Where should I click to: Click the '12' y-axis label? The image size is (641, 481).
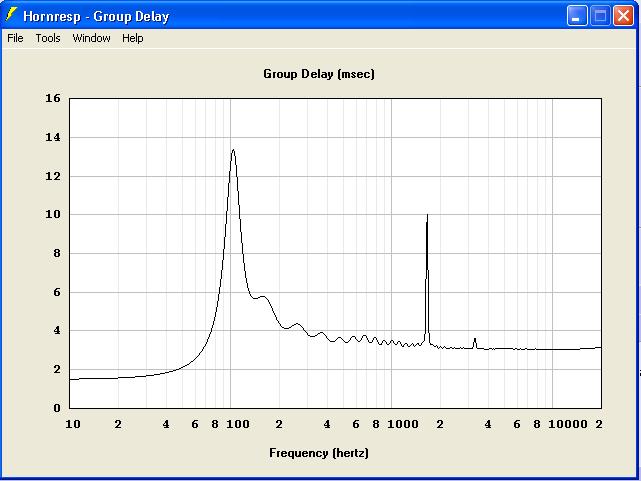coord(53,176)
